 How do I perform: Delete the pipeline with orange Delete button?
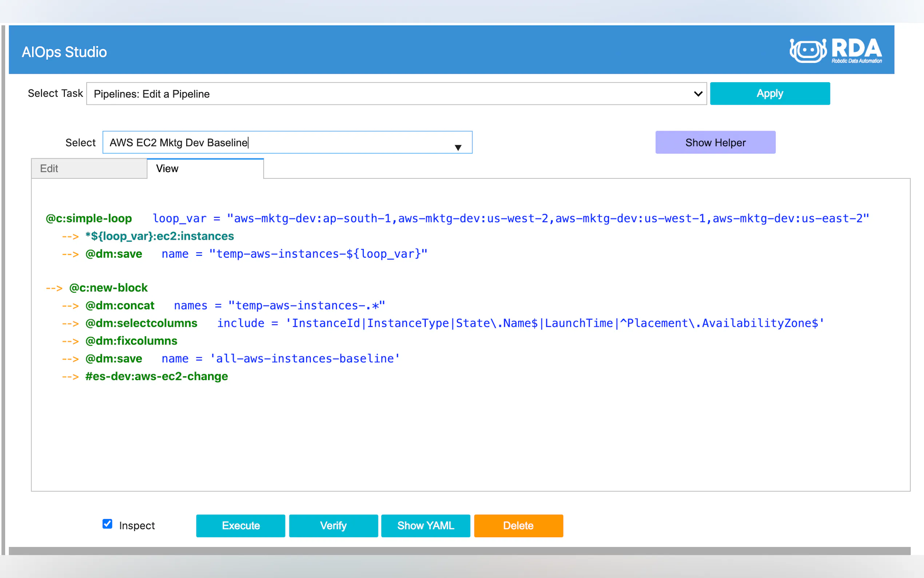[x=518, y=526]
